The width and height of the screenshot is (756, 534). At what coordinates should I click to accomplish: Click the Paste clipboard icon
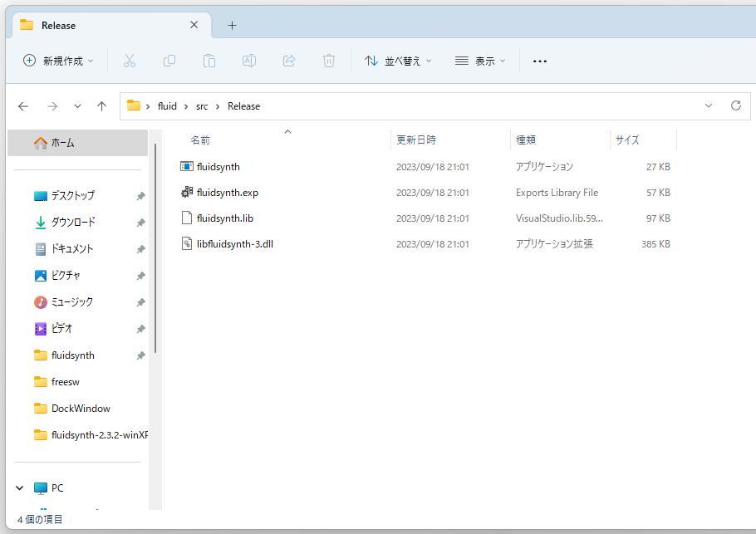point(209,61)
